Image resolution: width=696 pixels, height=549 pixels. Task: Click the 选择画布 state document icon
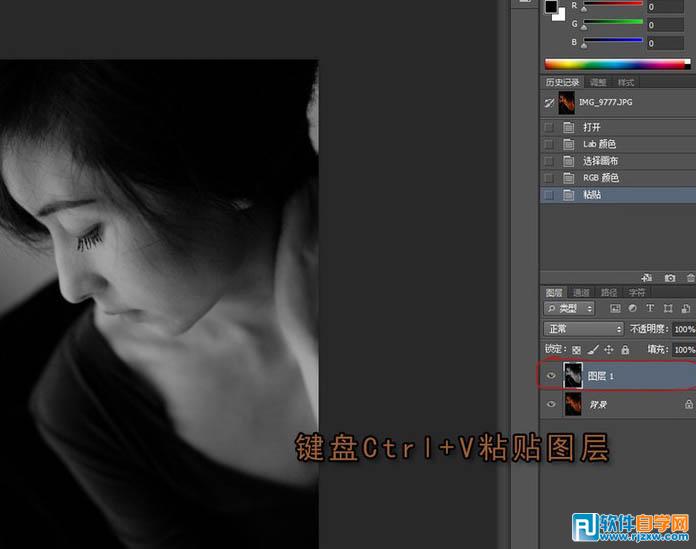tap(569, 161)
